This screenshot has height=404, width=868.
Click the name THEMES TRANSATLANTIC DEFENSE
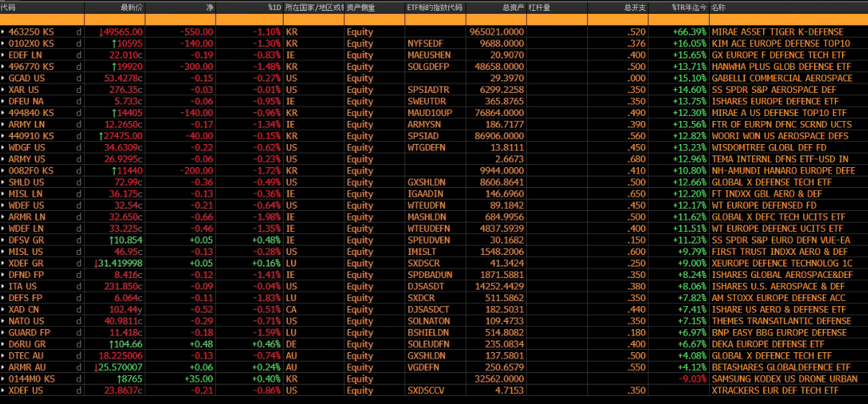coord(781,320)
